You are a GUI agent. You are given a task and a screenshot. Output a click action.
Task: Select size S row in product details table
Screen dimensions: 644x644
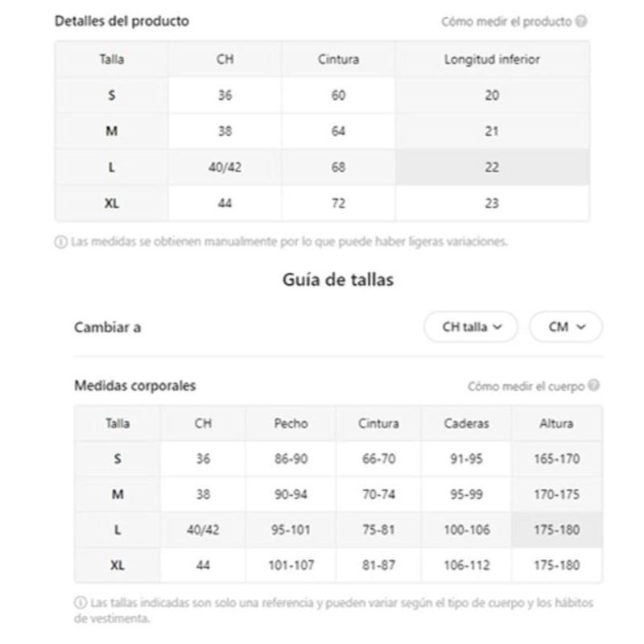tap(322, 95)
